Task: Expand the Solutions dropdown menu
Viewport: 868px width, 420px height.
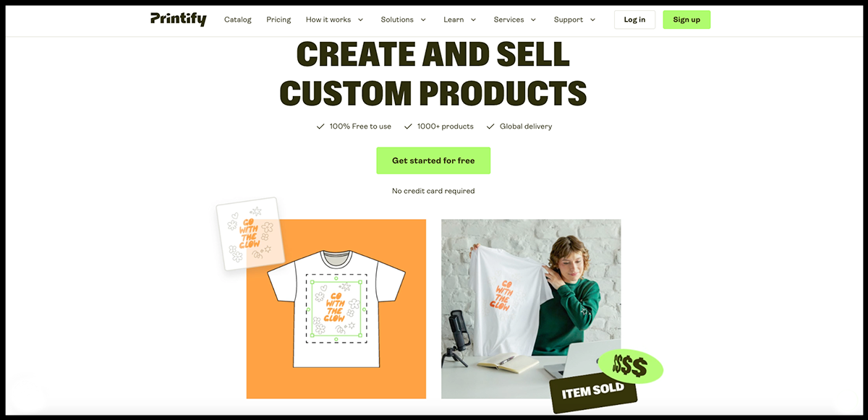Action: coord(404,20)
